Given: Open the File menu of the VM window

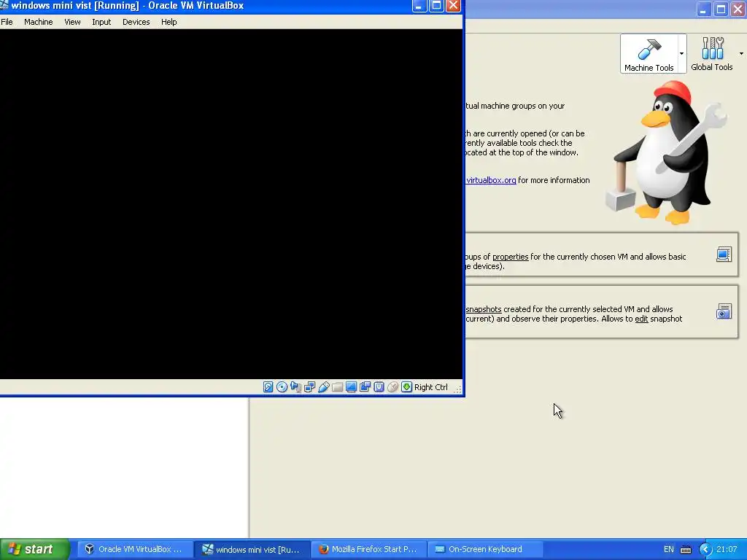Looking at the screenshot, I should [x=7, y=22].
